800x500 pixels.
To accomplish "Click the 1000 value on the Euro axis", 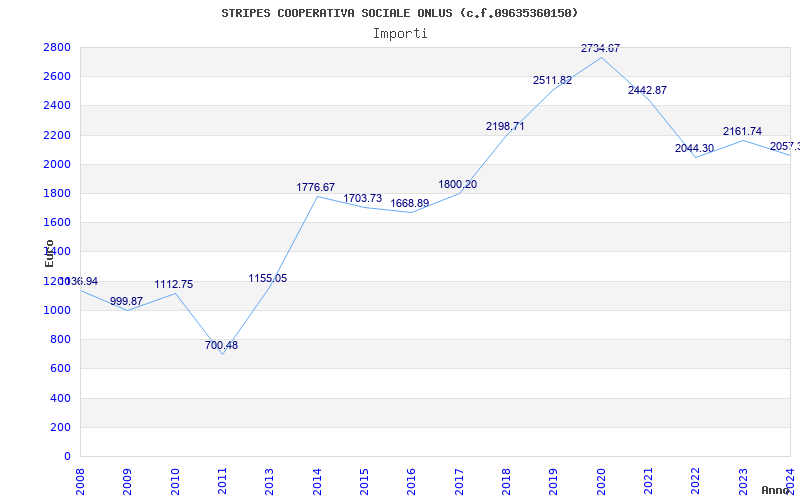I will [57, 310].
